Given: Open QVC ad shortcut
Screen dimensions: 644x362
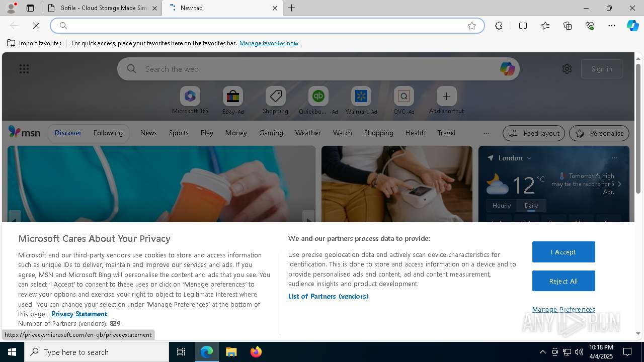Looking at the screenshot, I should pos(404,101).
